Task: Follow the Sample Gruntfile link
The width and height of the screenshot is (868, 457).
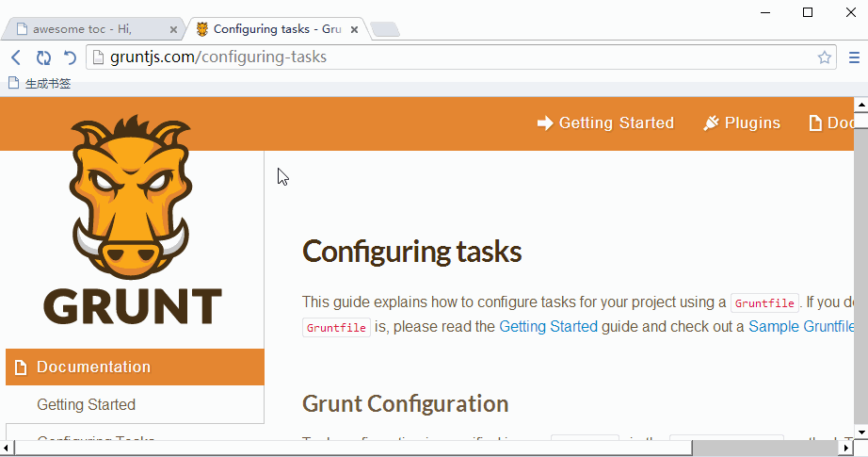Action: (x=801, y=327)
